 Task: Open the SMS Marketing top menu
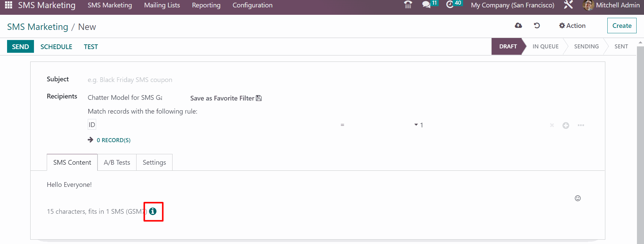tap(110, 5)
